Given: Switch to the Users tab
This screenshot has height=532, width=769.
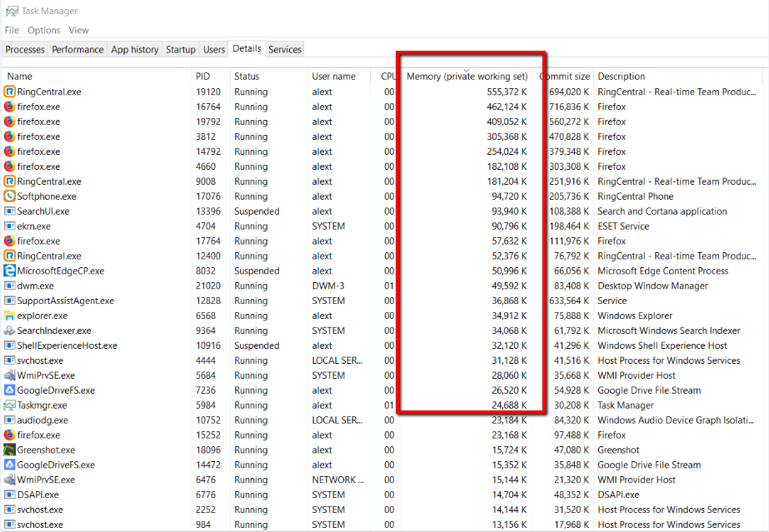Looking at the screenshot, I should pyautogui.click(x=214, y=49).
